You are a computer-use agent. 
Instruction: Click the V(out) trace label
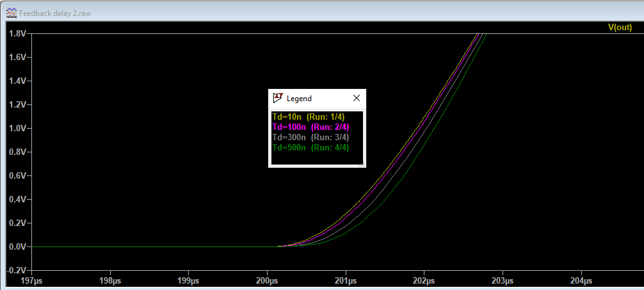pyautogui.click(x=620, y=27)
